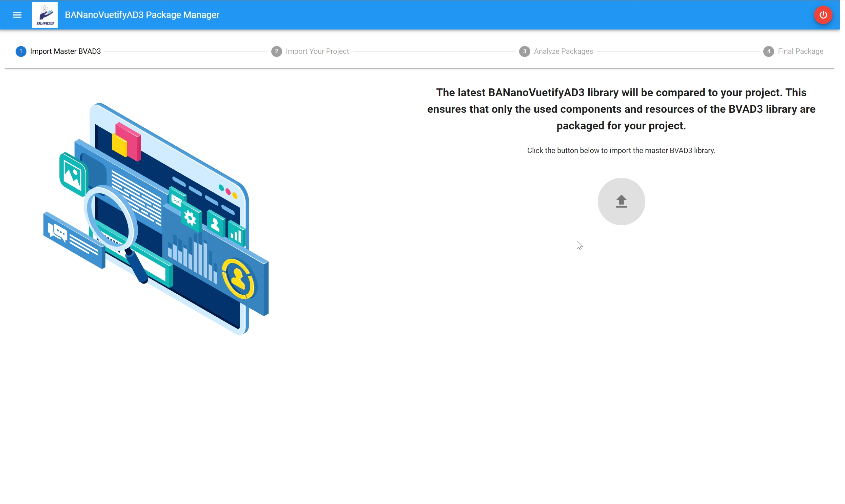
Task: Click the upload master library button
Action: click(x=621, y=202)
